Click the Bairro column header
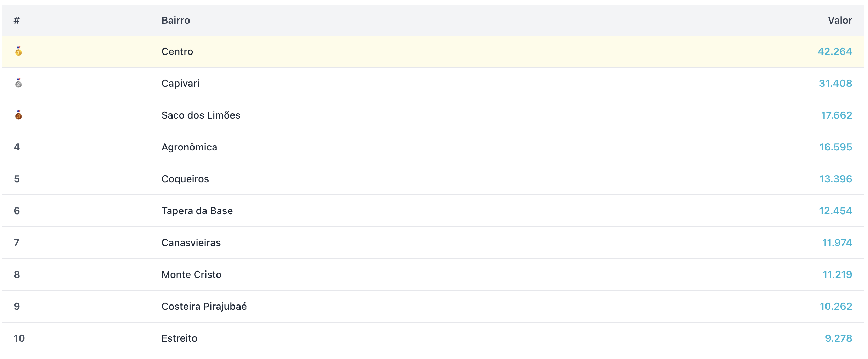Viewport: 868px width, 359px height. (176, 20)
